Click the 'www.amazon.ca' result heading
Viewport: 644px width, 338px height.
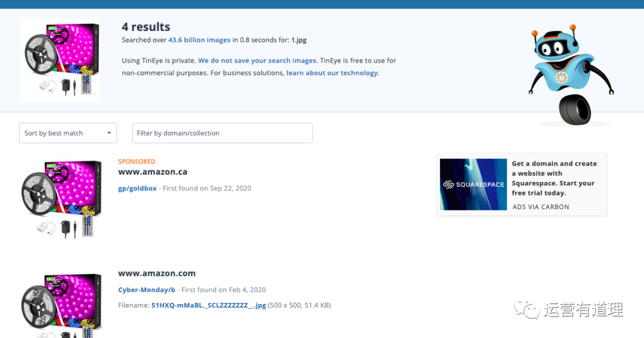[153, 172]
